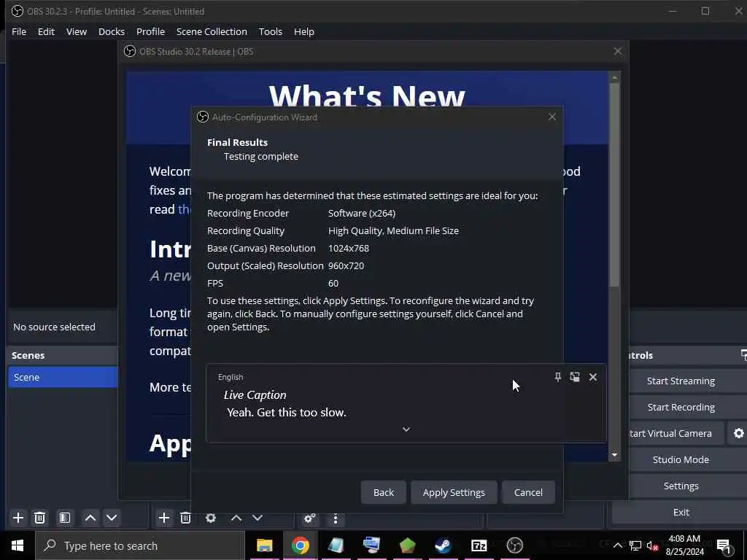Click What's New window scrollbar thumb
The width and height of the screenshot is (747, 560).
[614, 184]
